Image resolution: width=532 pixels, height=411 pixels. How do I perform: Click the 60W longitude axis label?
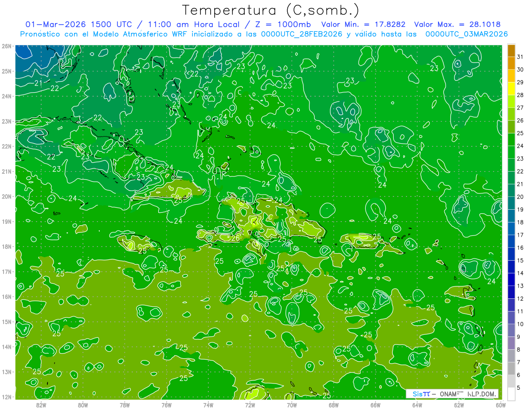(501, 405)
